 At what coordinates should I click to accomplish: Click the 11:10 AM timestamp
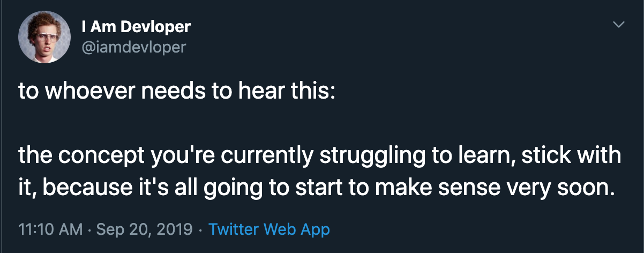click(x=50, y=229)
